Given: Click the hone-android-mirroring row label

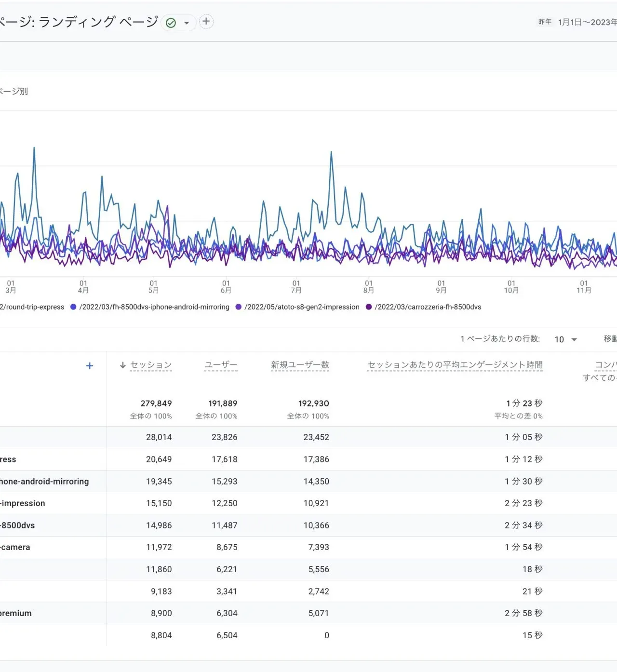Looking at the screenshot, I should tap(44, 482).
